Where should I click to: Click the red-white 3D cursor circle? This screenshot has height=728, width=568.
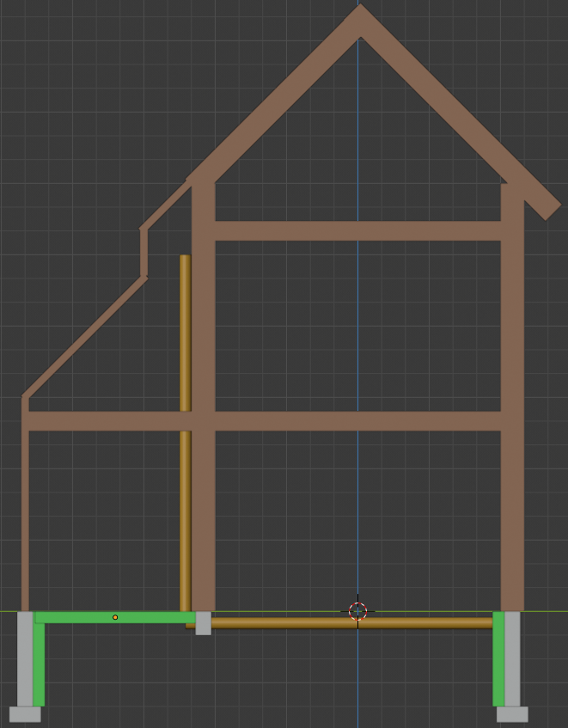(x=357, y=611)
